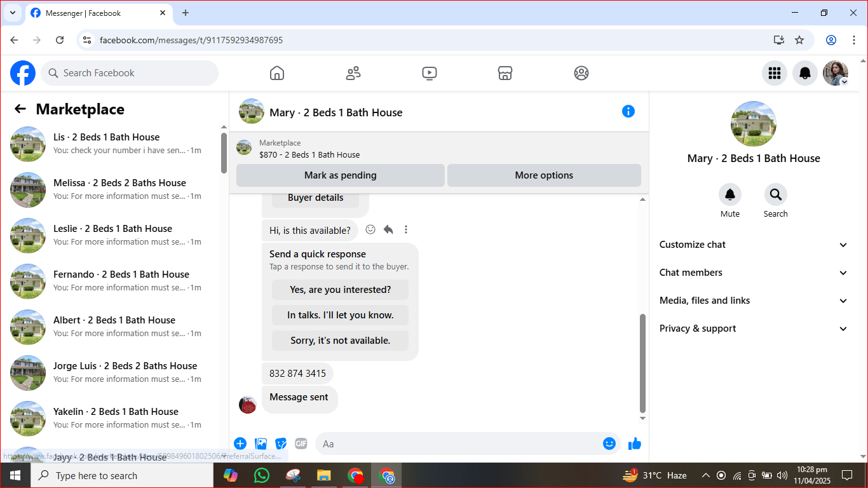Open chat with Melissa · 2 Beds 2 Baths House

(x=112, y=189)
